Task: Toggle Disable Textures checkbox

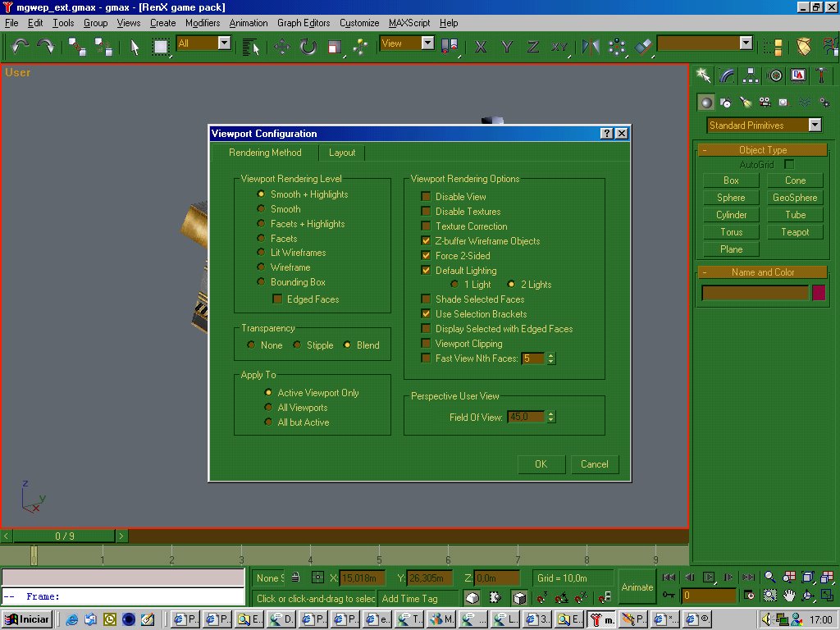Action: [x=426, y=211]
